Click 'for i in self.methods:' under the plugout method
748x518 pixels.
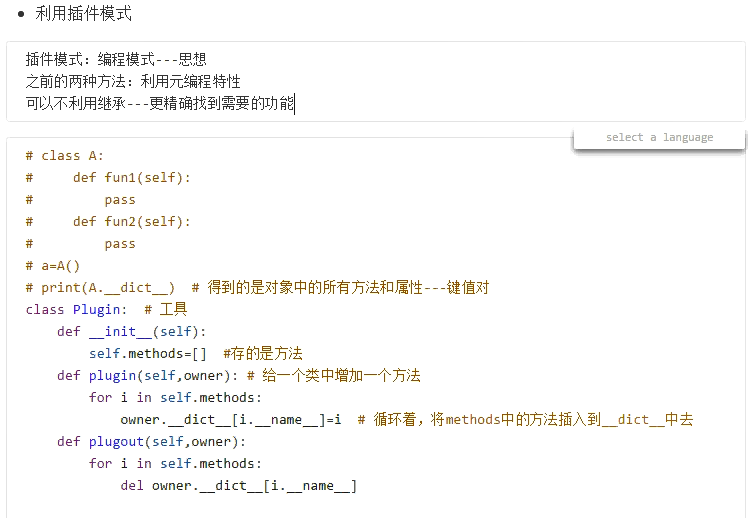pos(175,463)
